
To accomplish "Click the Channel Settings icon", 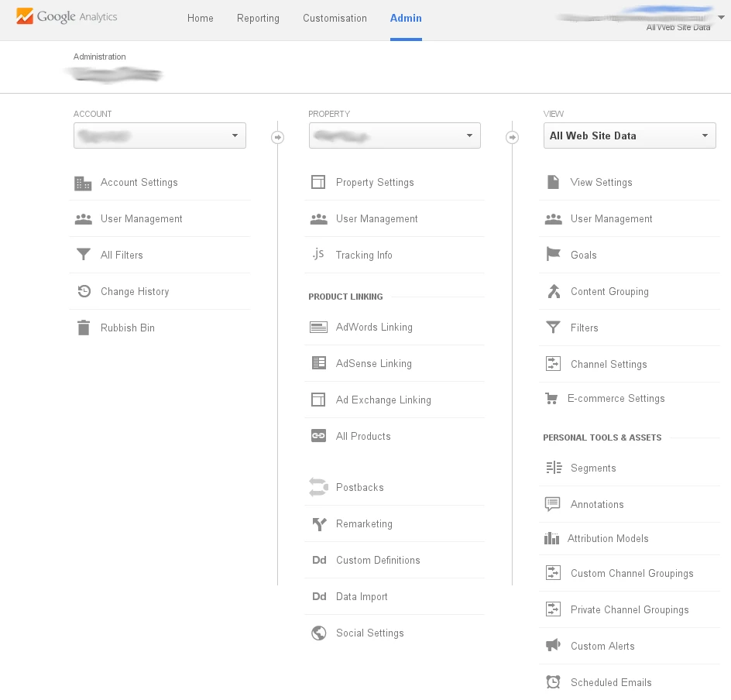I will [x=554, y=363].
